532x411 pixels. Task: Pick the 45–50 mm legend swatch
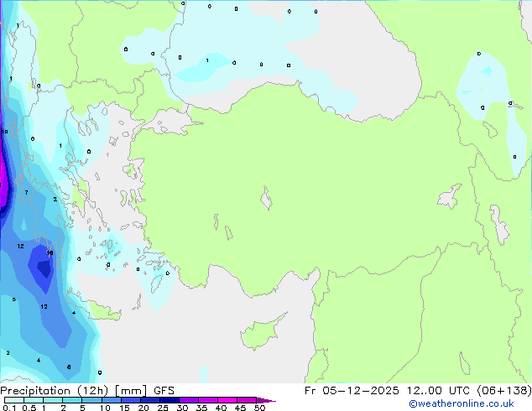pyautogui.click(x=247, y=400)
